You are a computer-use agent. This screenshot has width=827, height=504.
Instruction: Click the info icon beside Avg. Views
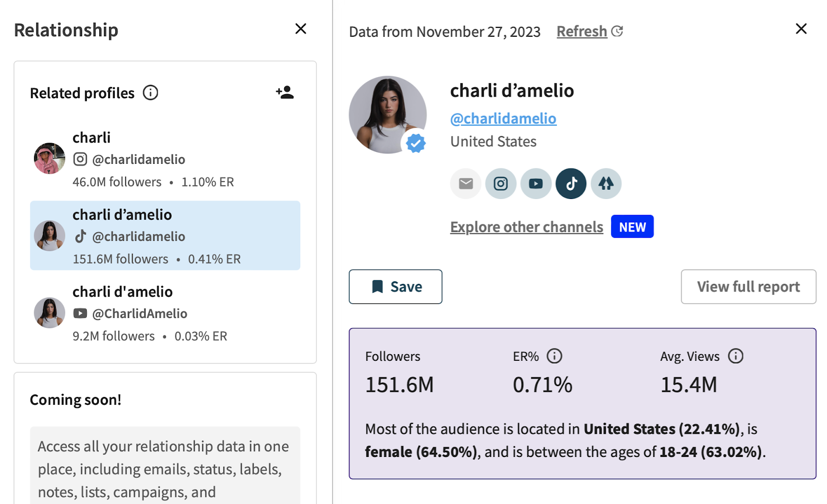(x=737, y=356)
